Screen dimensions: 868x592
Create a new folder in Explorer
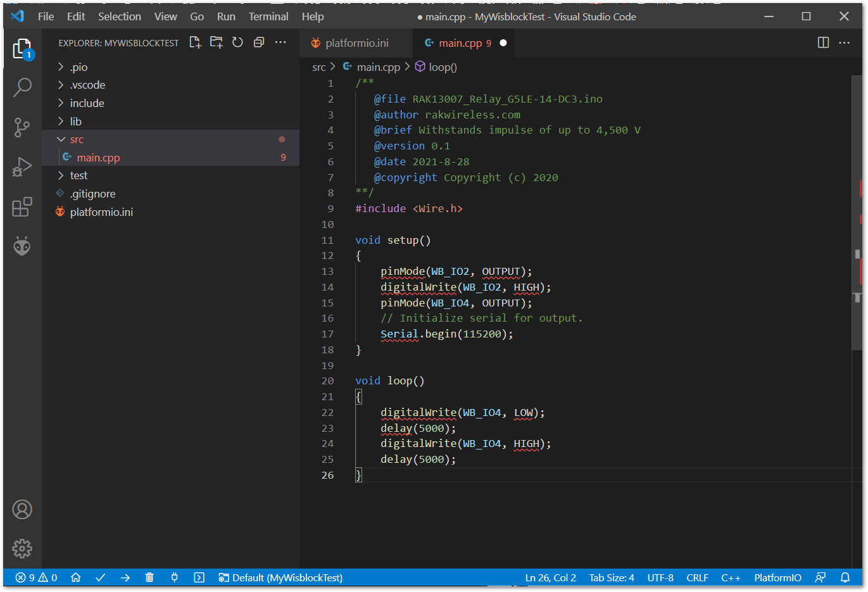(x=217, y=42)
